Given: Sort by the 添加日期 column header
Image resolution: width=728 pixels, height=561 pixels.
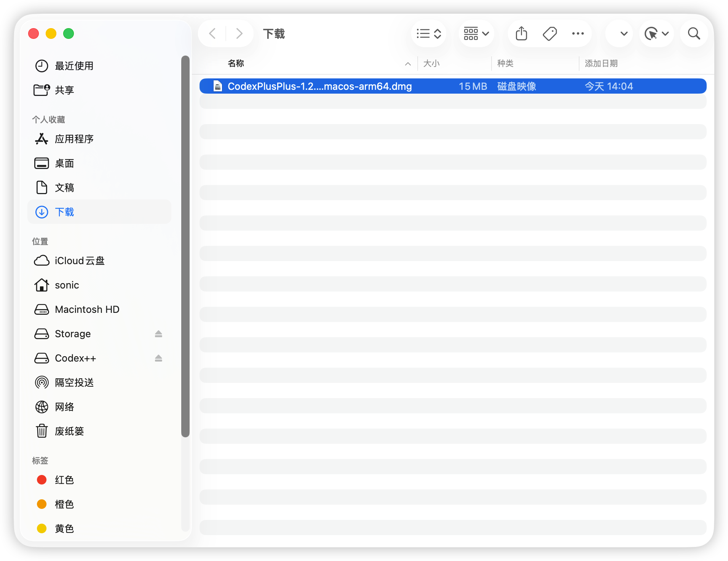Looking at the screenshot, I should 601,64.
